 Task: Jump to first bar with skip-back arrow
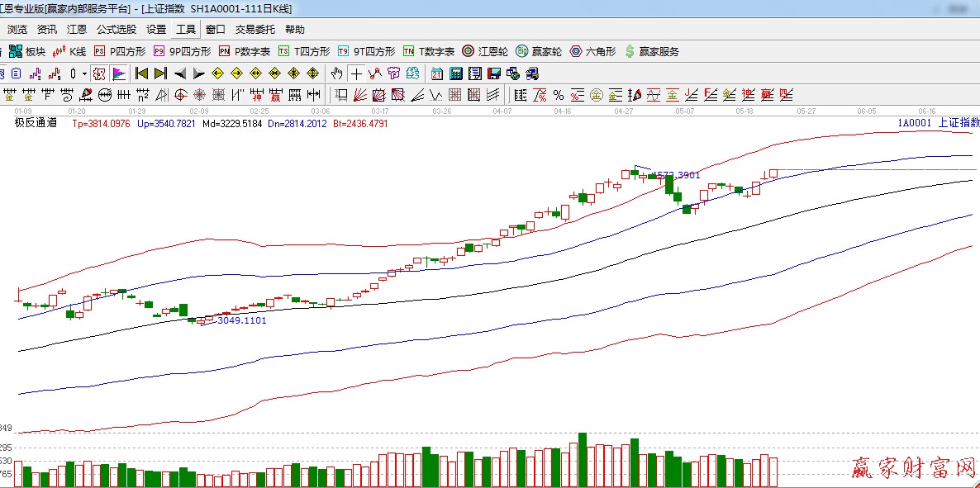(141, 73)
